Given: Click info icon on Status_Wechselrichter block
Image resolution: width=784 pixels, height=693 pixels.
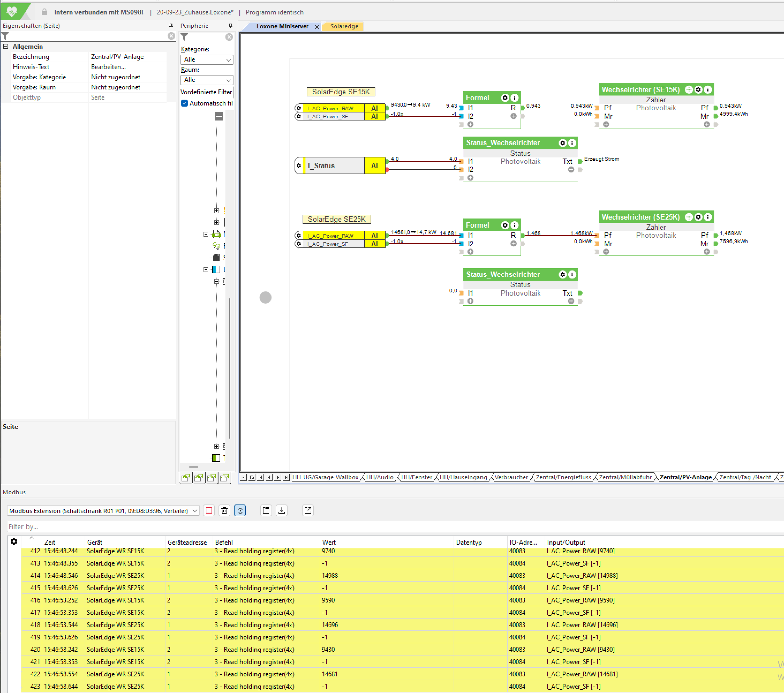Looking at the screenshot, I should pos(572,143).
